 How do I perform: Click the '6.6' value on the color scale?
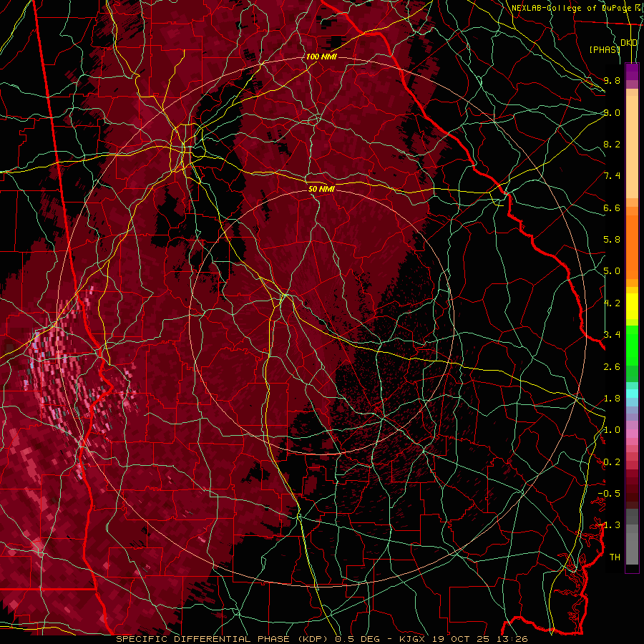(612, 208)
